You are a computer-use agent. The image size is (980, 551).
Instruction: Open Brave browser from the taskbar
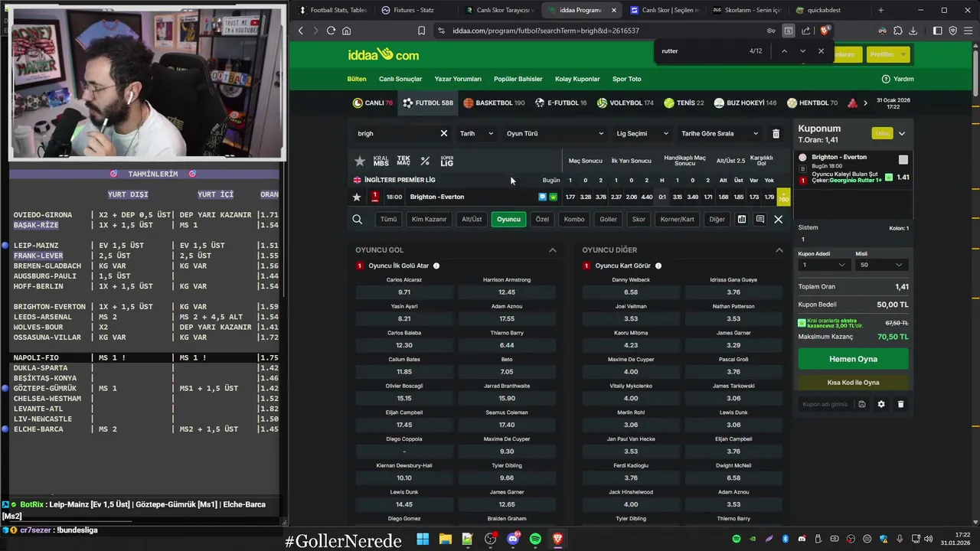click(x=557, y=539)
